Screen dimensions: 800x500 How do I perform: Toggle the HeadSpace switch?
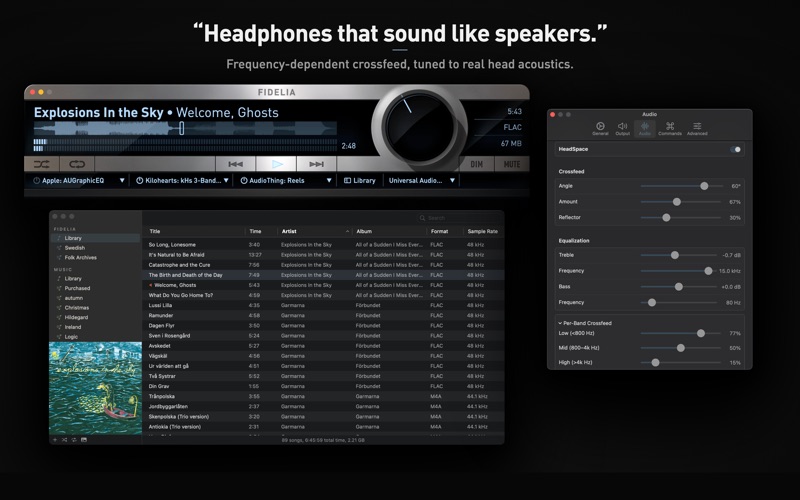coord(735,149)
